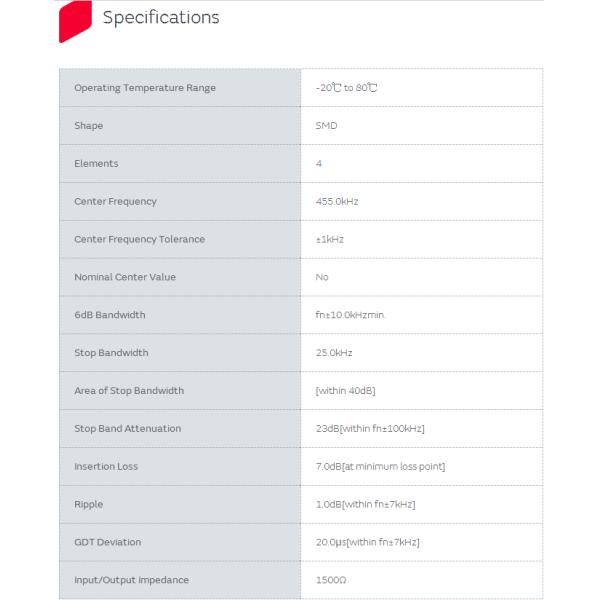
Task: Select the 23dB stop band attenuation value
Action: click(370, 429)
